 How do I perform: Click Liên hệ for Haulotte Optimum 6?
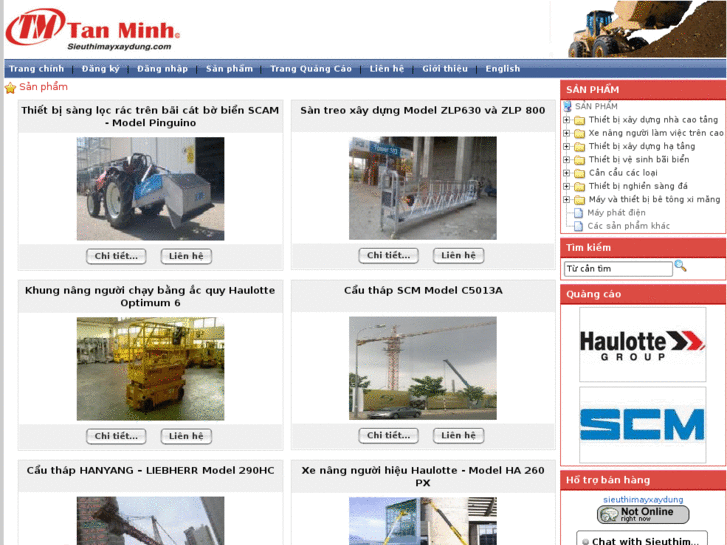(x=186, y=436)
